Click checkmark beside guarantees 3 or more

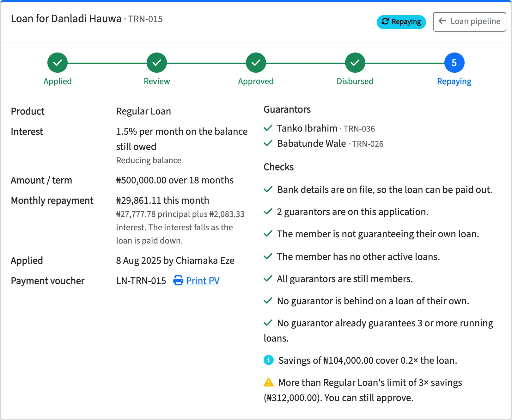click(268, 323)
